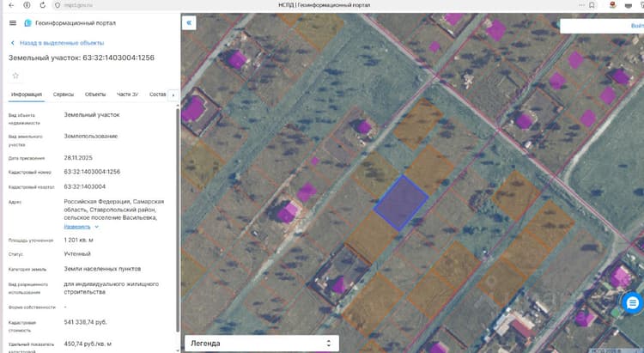The width and height of the screenshot is (644, 353).
Task: Select the text для индивидуального жилищного строительства
Action: 112,288
